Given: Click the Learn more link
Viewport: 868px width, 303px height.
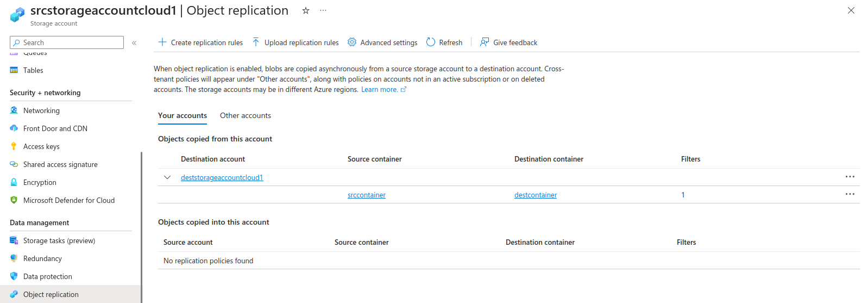Looking at the screenshot, I should [x=380, y=90].
